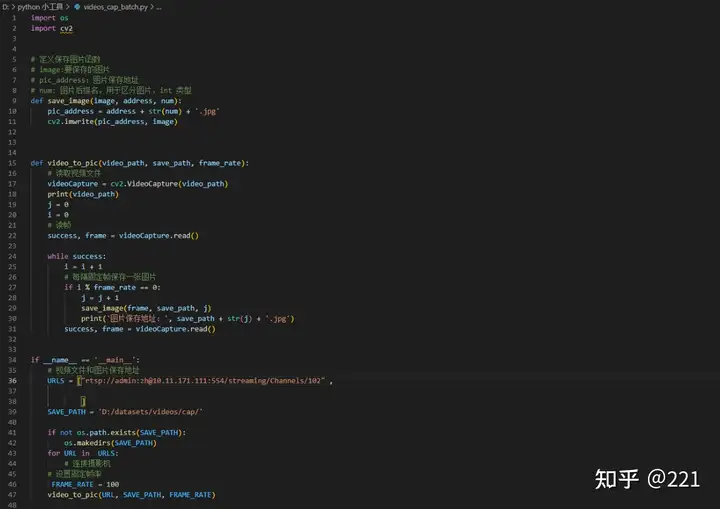Click the underlined 'cv2' in import line
720x509 pixels.
point(66,28)
